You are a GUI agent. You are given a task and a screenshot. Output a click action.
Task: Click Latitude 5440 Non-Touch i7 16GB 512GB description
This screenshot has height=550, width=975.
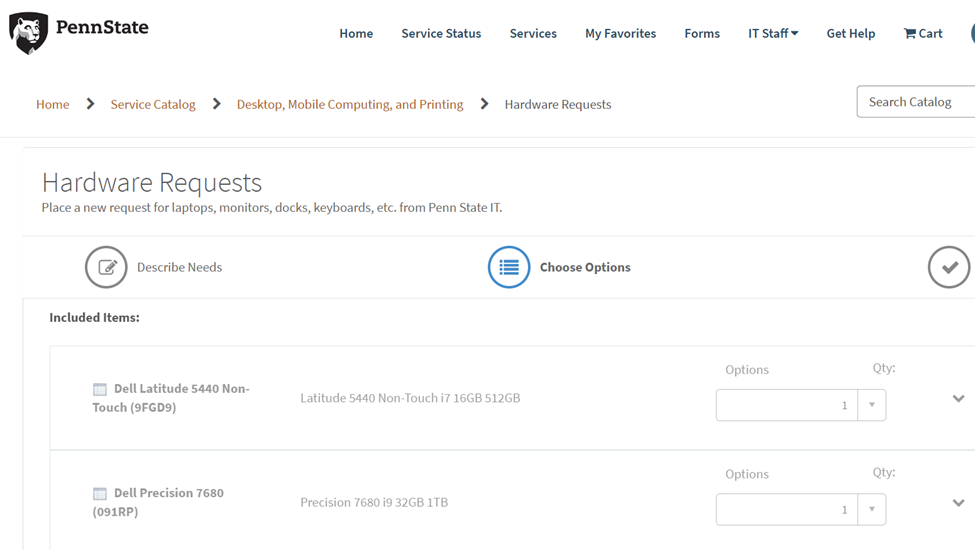[410, 398]
